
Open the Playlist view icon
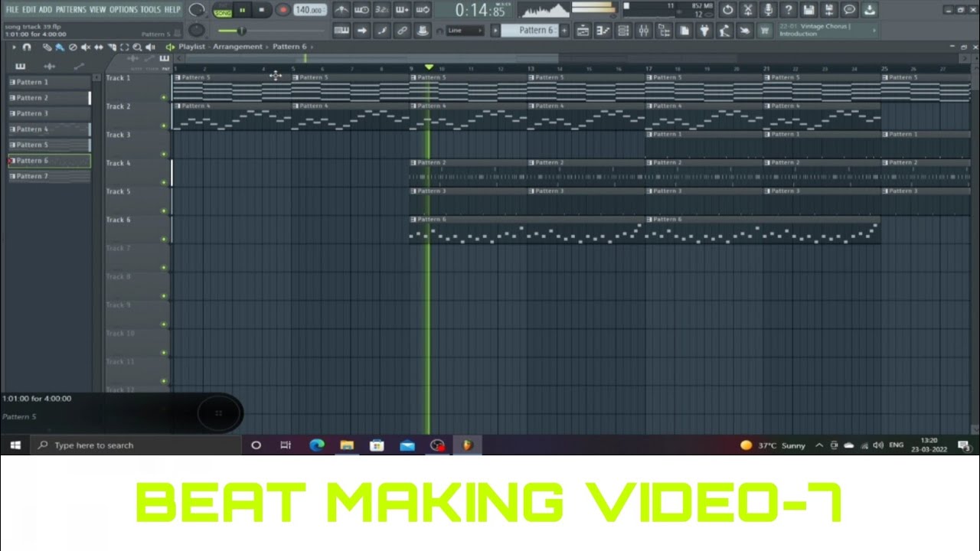point(583,31)
